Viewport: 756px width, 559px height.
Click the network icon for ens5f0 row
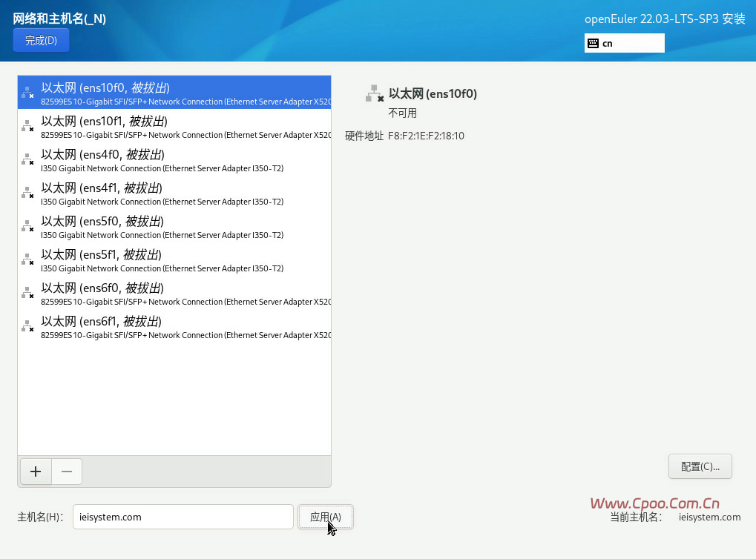click(x=27, y=225)
